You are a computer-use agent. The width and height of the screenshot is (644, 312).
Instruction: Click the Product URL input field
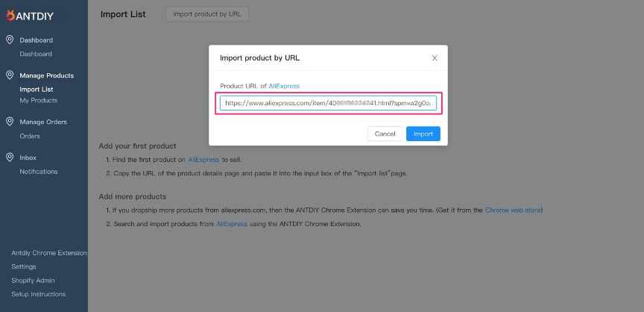click(328, 103)
